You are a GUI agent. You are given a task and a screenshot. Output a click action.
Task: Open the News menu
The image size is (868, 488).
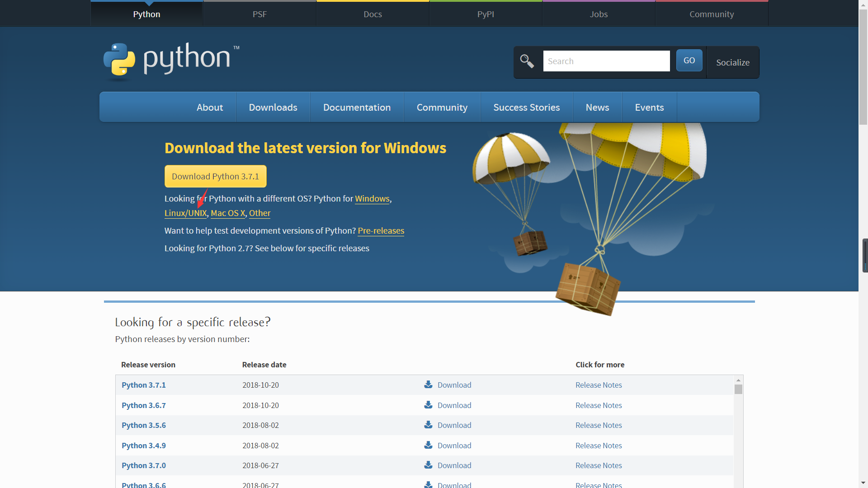click(597, 107)
